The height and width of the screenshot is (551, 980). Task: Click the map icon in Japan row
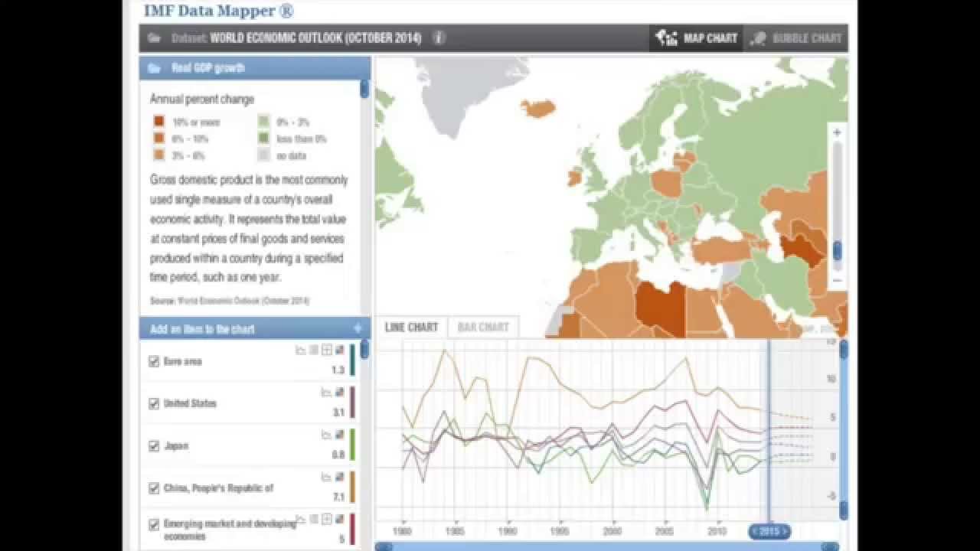coord(340,434)
